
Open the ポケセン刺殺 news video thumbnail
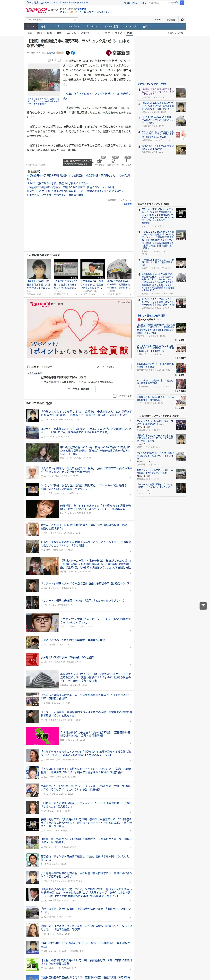[x=32, y=490]
